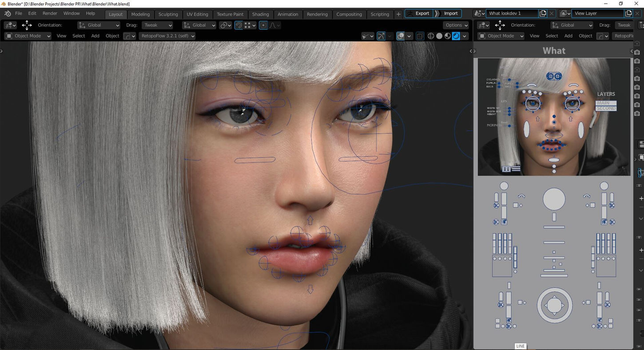Toggle viewport gizmos
The height and width of the screenshot is (350, 644).
click(381, 36)
